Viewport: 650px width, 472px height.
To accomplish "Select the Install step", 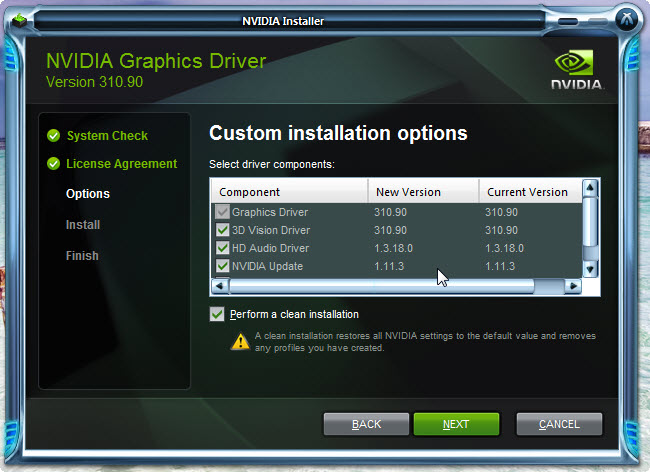I will pyautogui.click(x=83, y=225).
